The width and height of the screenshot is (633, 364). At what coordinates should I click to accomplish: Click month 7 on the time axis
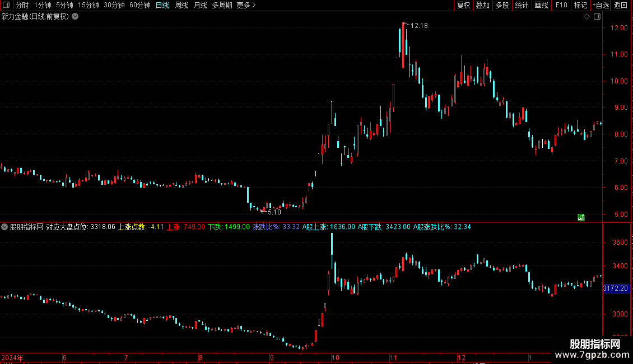127,357
